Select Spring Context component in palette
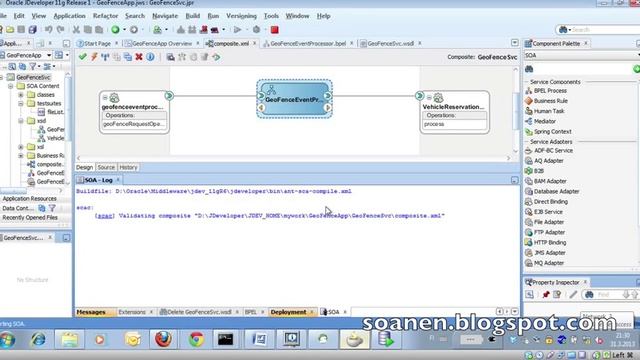This screenshot has height=360, width=640. tap(548, 131)
